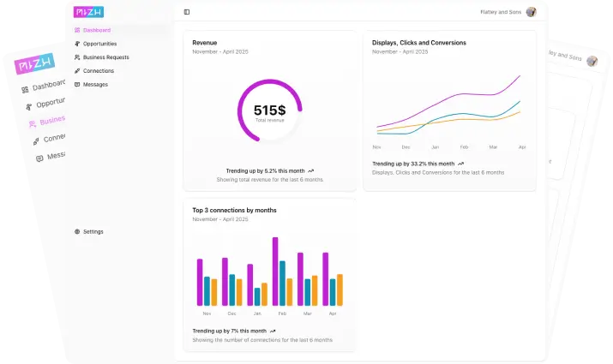The width and height of the screenshot is (613, 364).
Task: Click the Trending up by 5.2% this month text
Action: (x=265, y=171)
